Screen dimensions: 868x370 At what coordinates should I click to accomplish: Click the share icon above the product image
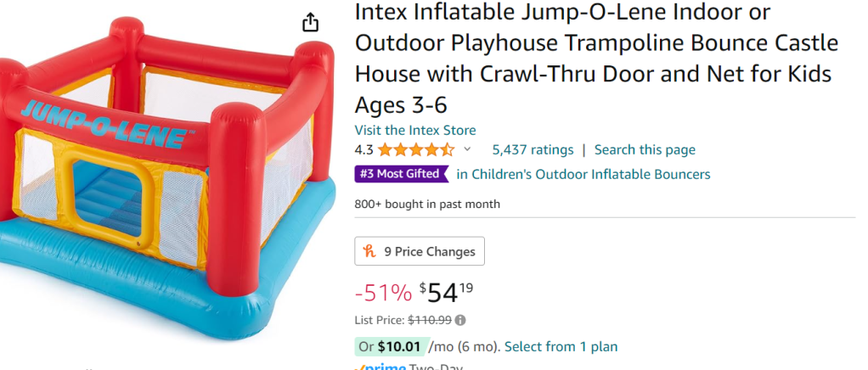coord(311,22)
